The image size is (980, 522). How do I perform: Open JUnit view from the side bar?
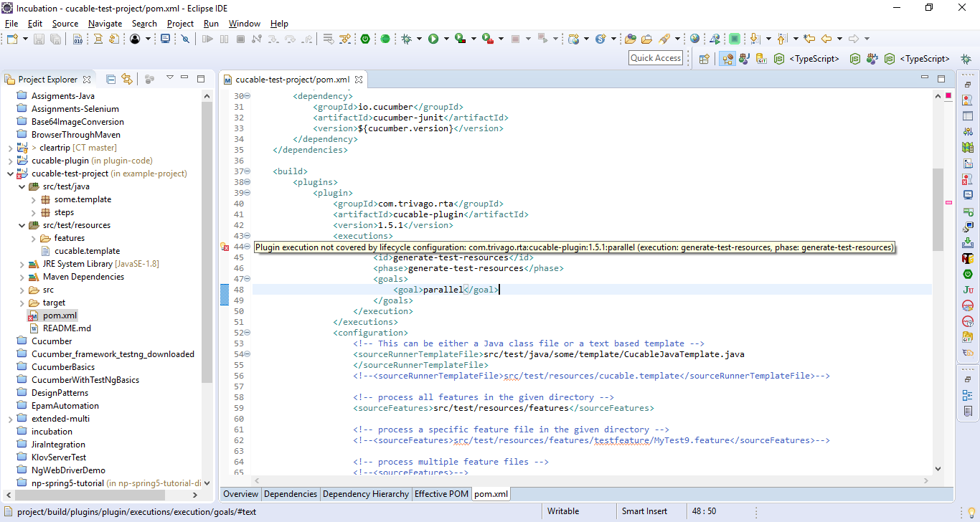click(968, 289)
